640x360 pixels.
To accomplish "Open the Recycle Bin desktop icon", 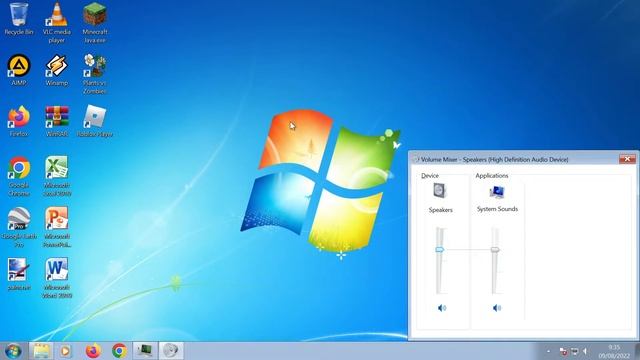I will click(19, 18).
